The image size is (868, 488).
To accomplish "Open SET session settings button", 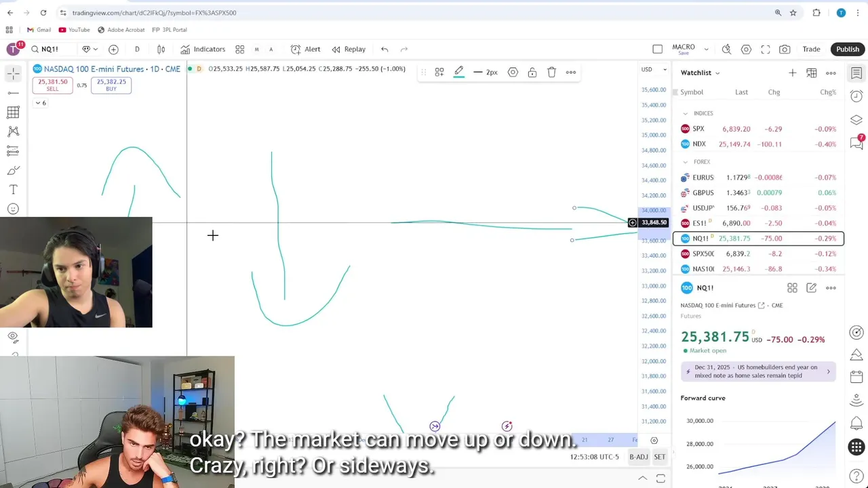I will coord(659,457).
